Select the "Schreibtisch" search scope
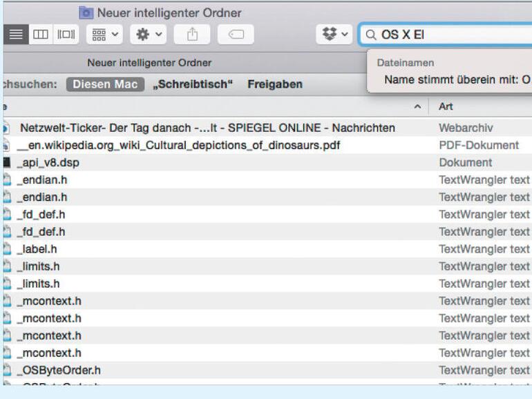This screenshot has width=532, height=399. pyautogui.click(x=193, y=84)
